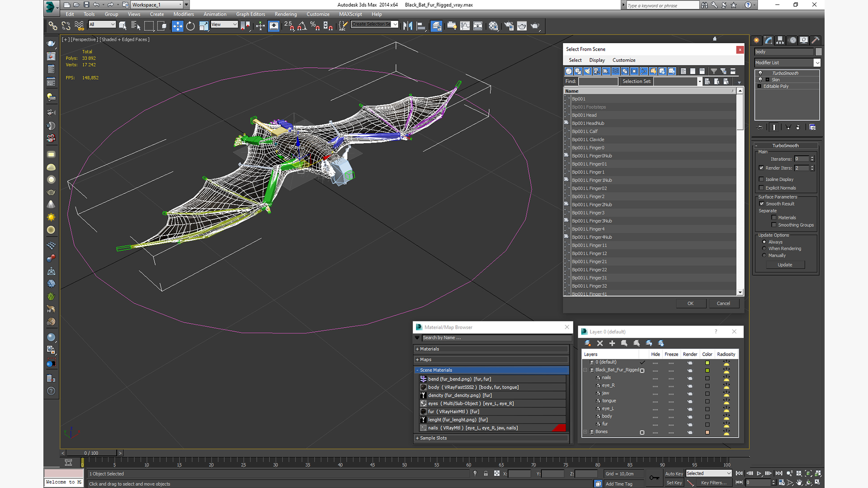The height and width of the screenshot is (488, 868).
Task: Enable Separate by Materials checkbox
Action: point(774,218)
